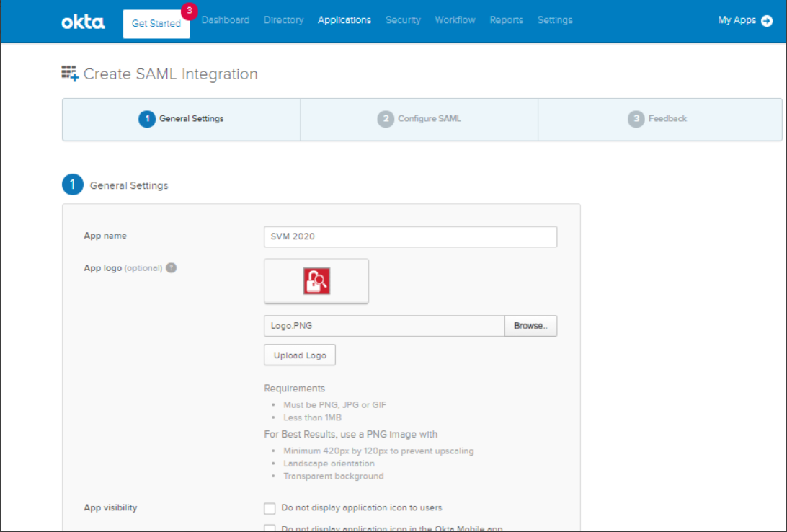Click the notification badge on Get Started
Screen dimensions: 787x532
pos(189,11)
